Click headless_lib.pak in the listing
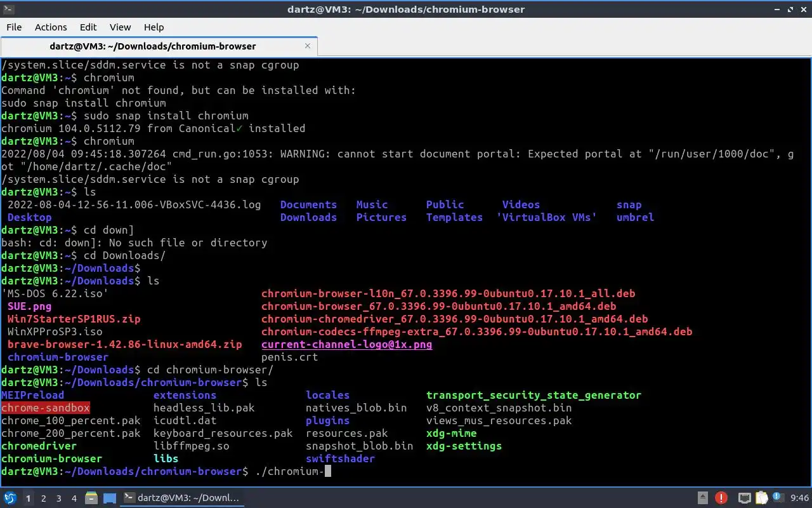 tap(204, 408)
